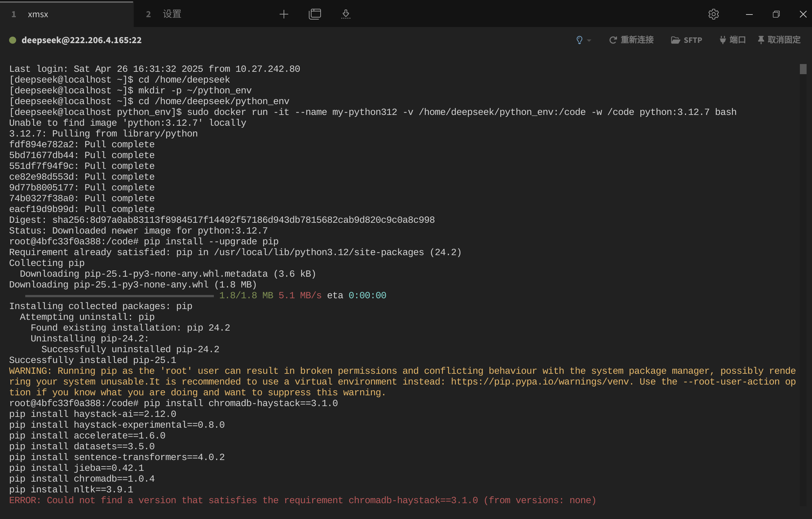This screenshot has height=519, width=812.
Task: Restore down the terminal window
Action: pyautogui.click(x=776, y=14)
